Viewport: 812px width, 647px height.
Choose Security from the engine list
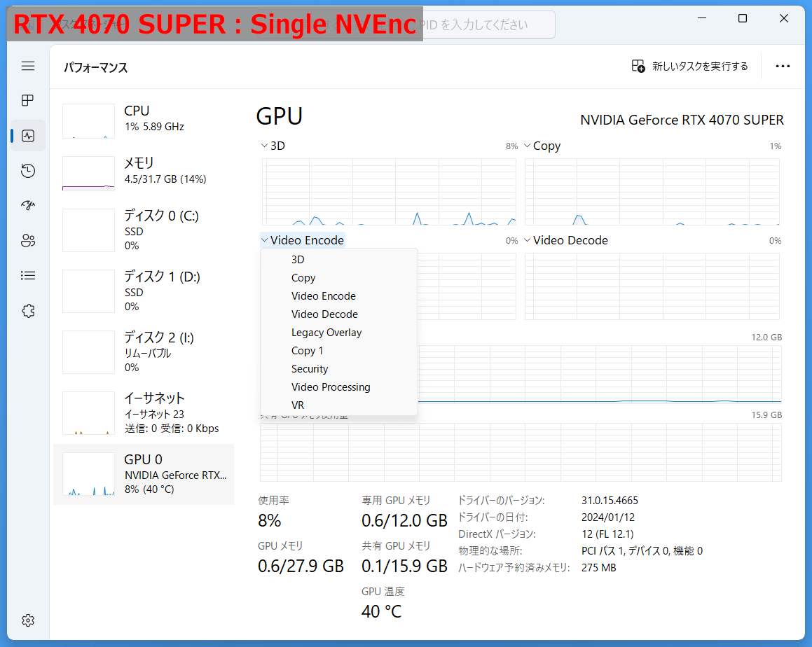click(x=338, y=368)
